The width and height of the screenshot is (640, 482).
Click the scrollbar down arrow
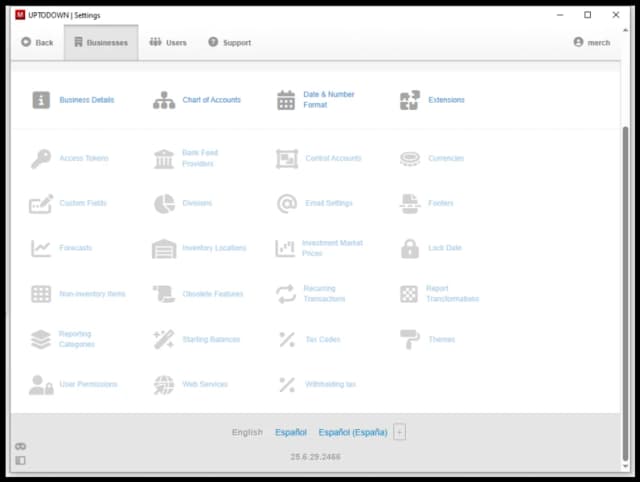pyautogui.click(x=625, y=466)
